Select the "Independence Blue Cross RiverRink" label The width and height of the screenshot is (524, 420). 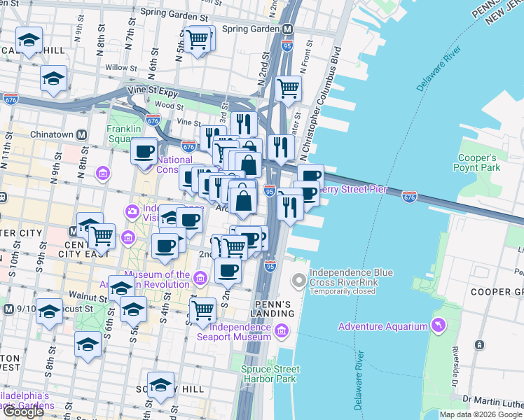tap(351, 277)
